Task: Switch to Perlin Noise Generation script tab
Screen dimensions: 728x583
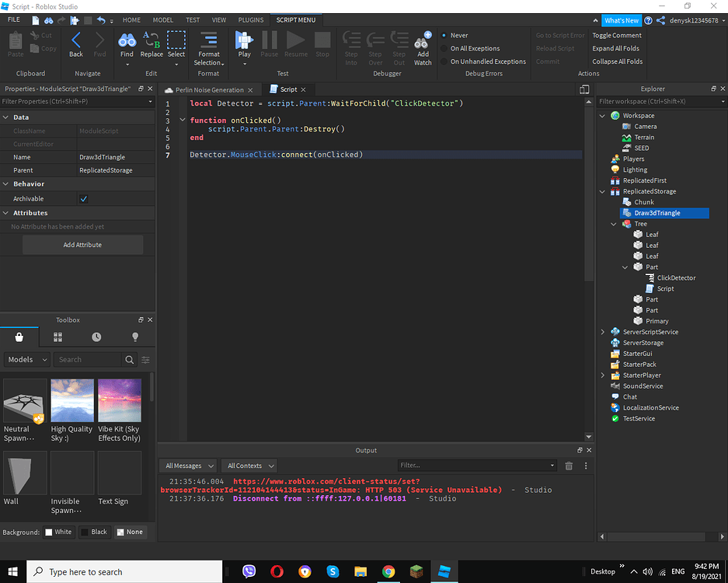Action: coord(210,90)
